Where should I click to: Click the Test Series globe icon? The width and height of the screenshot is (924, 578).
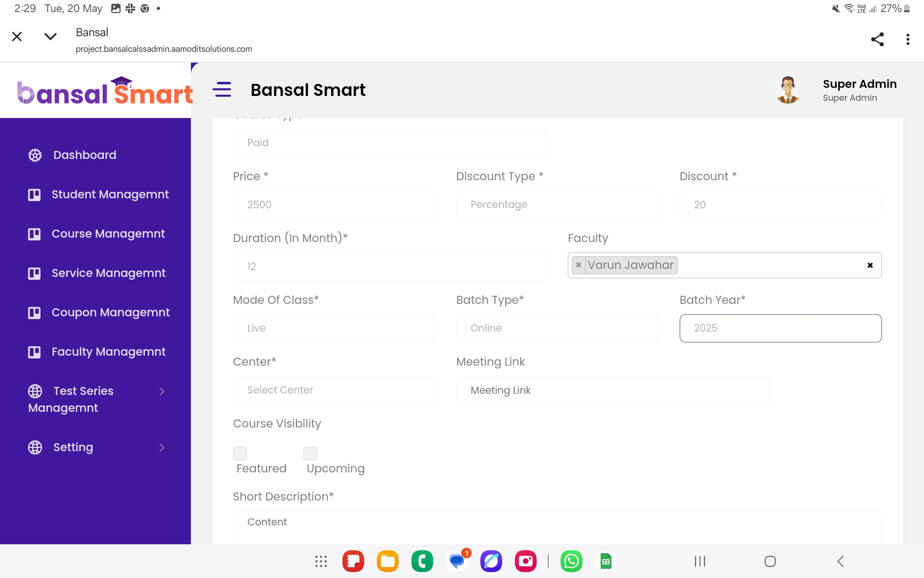(35, 391)
